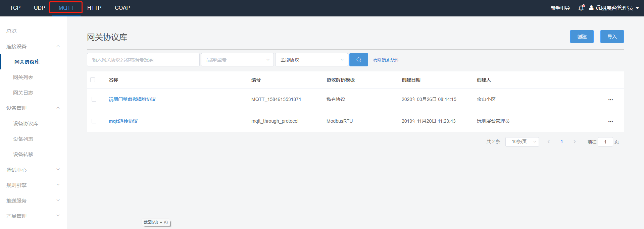Screen dimensions: 644x229
Task: Click the user avatar icon
Action: [x=591, y=8]
